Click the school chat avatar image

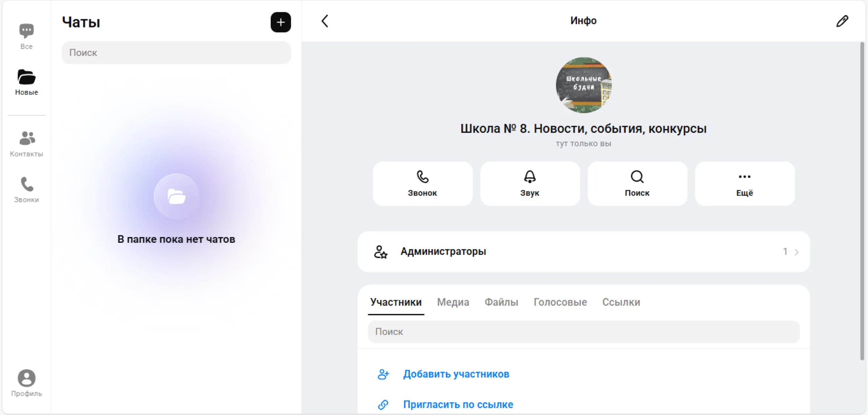point(584,85)
